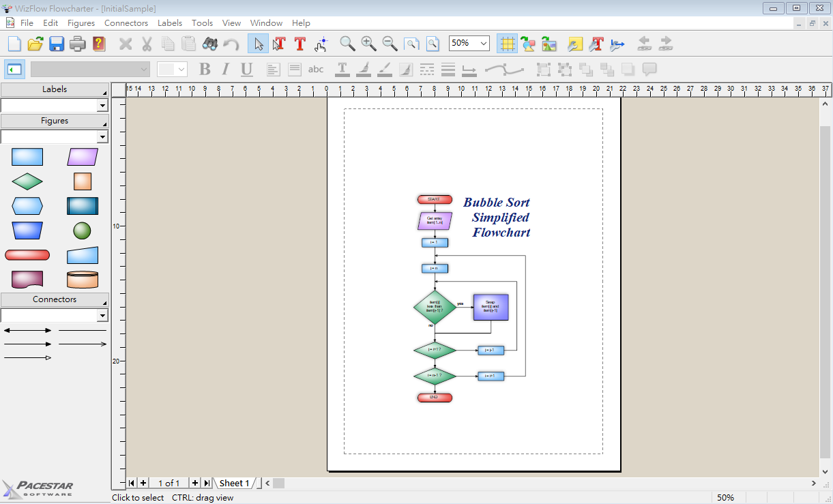Open the Labels style dropdown

coord(102,106)
